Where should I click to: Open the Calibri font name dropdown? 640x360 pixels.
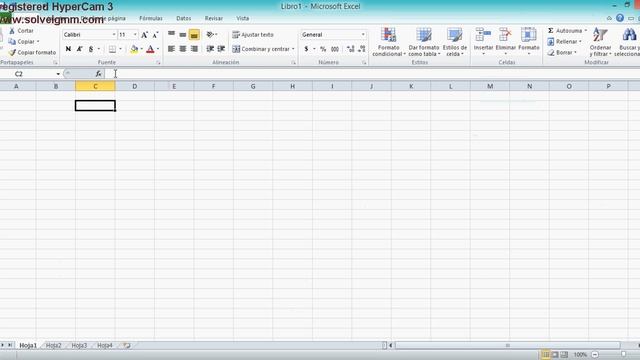(x=114, y=35)
